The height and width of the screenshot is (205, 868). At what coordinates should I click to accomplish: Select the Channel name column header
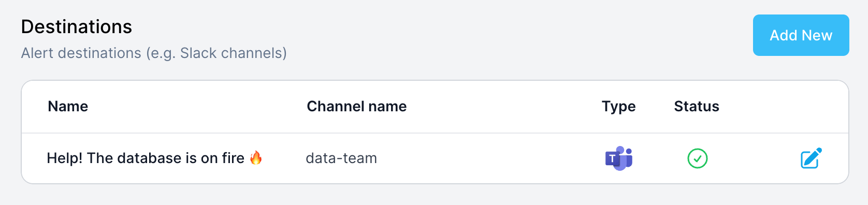[356, 106]
